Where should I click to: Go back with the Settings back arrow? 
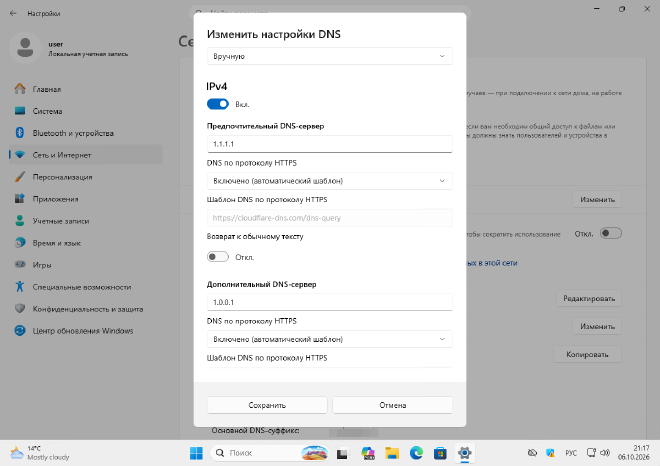13,13
